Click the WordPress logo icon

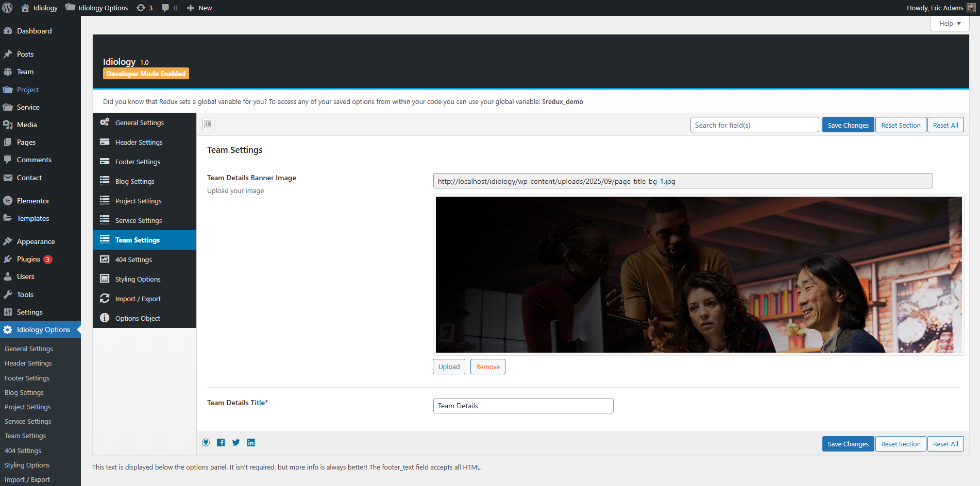click(8, 8)
